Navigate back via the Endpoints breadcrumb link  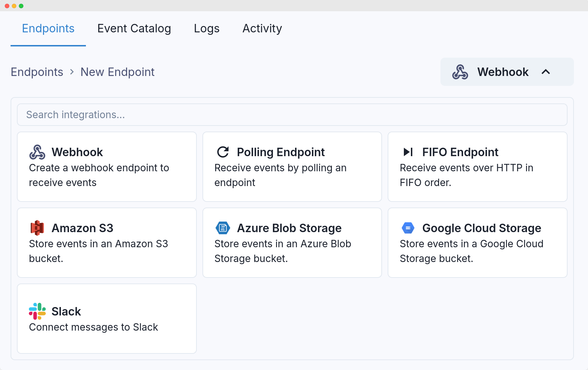click(x=37, y=72)
